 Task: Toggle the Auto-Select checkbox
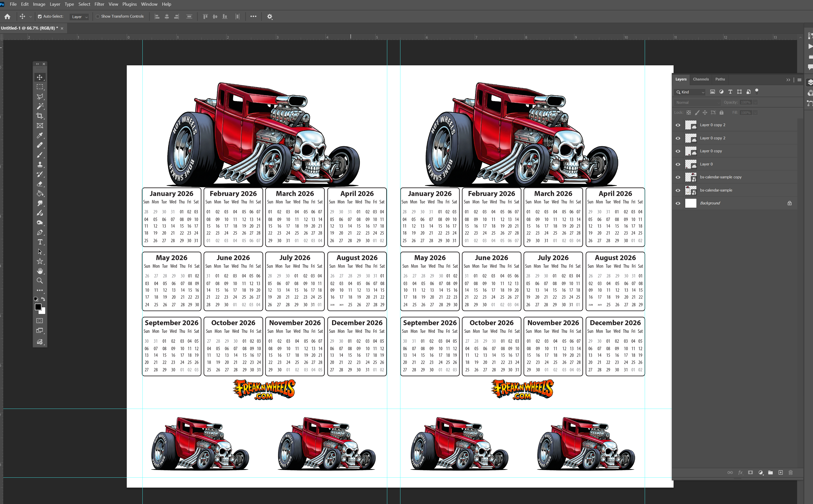point(40,16)
